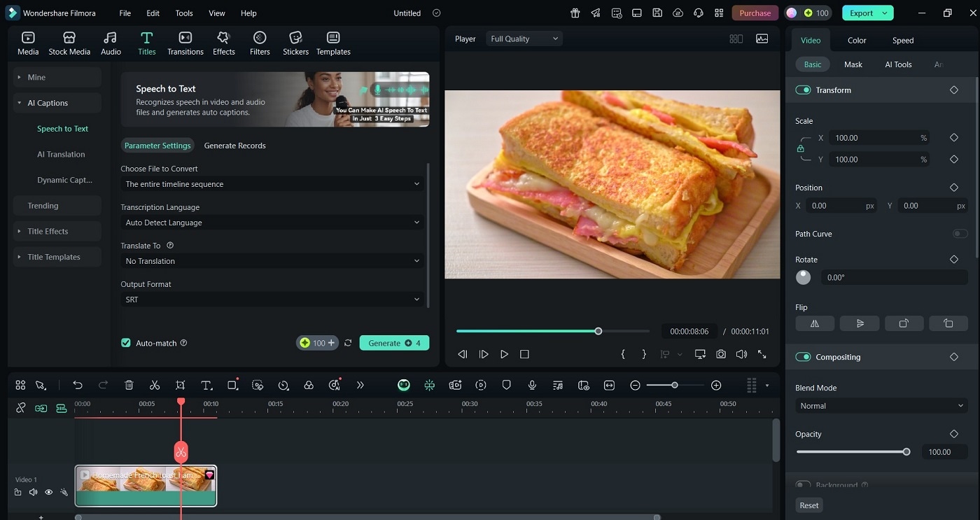Viewport: 980px width, 520px height.
Task: Turn on the Background toggle
Action: pos(803,484)
